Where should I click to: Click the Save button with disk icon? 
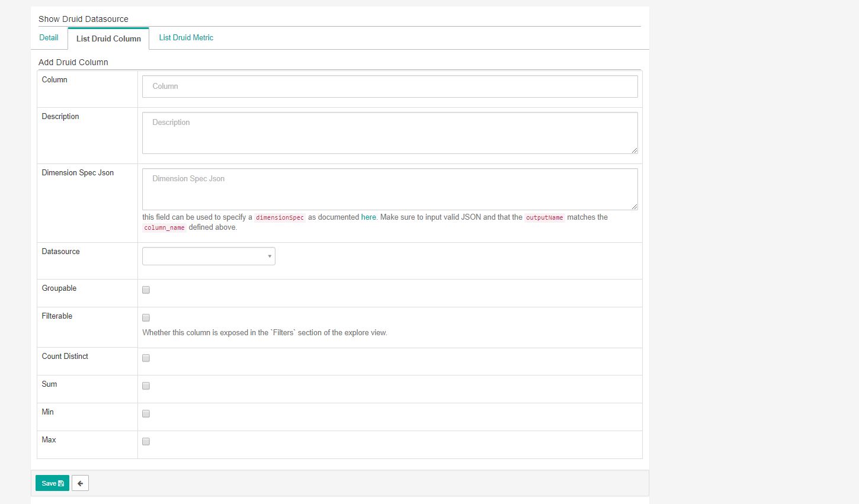[x=52, y=483]
